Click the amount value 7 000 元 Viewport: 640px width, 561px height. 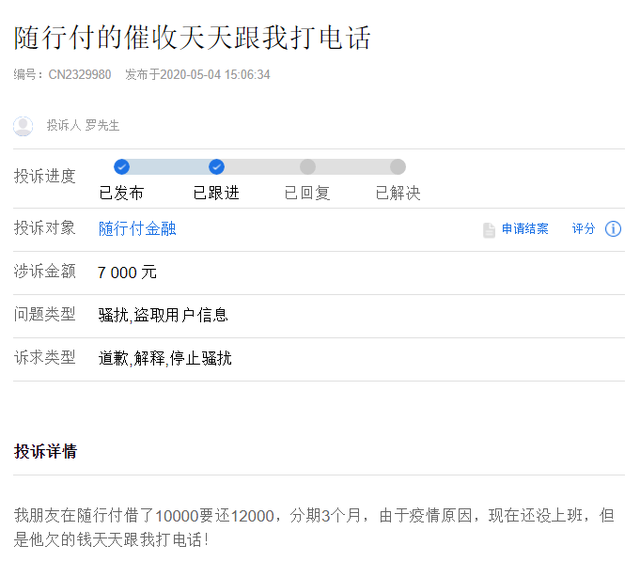coord(127,272)
